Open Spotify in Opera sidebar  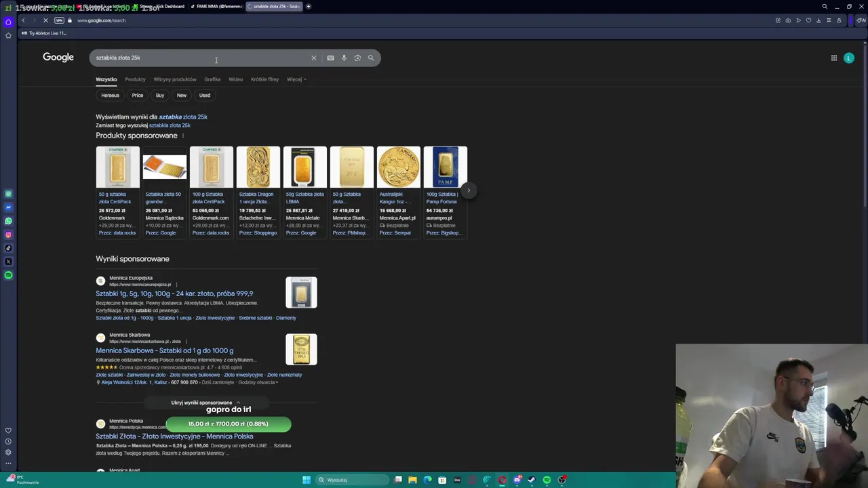tap(8, 275)
